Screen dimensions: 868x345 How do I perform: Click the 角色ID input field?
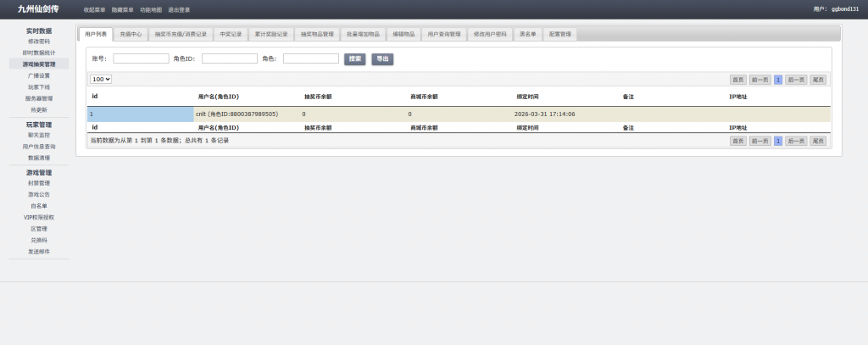pyautogui.click(x=229, y=59)
